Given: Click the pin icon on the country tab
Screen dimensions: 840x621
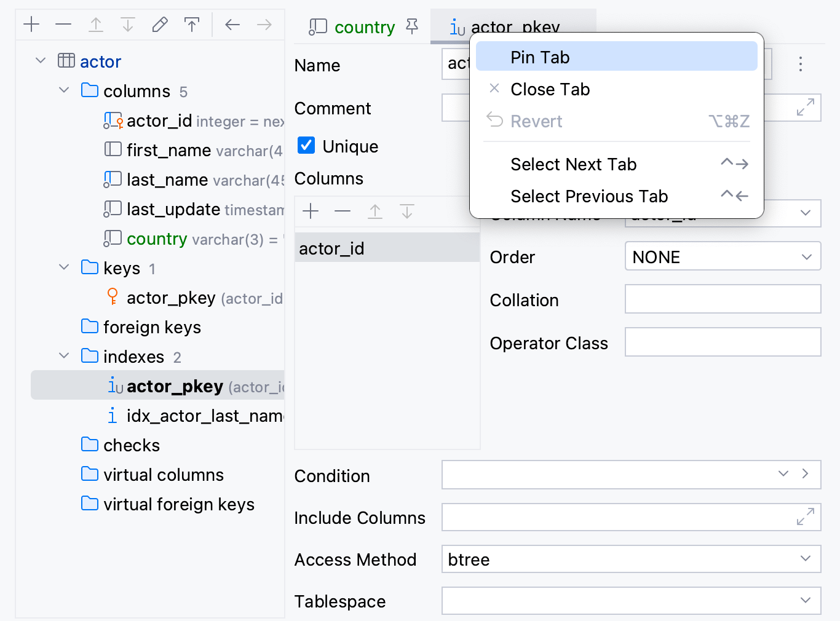Looking at the screenshot, I should coord(411,26).
